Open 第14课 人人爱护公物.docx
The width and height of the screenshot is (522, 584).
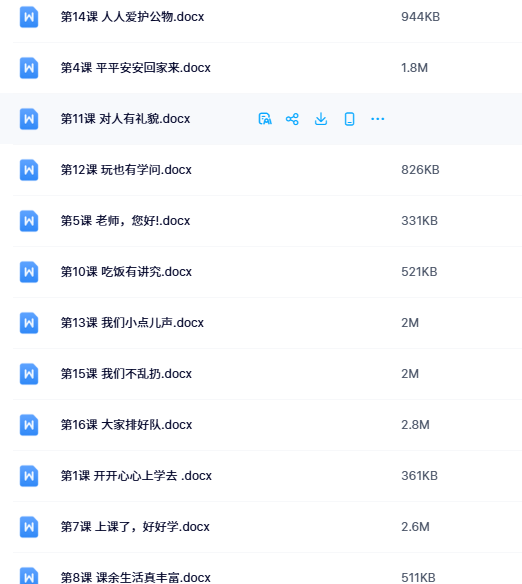pos(132,17)
